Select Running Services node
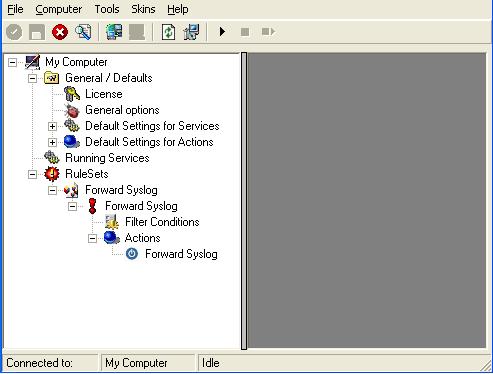Screen dimensions: 493x374 click(107, 158)
